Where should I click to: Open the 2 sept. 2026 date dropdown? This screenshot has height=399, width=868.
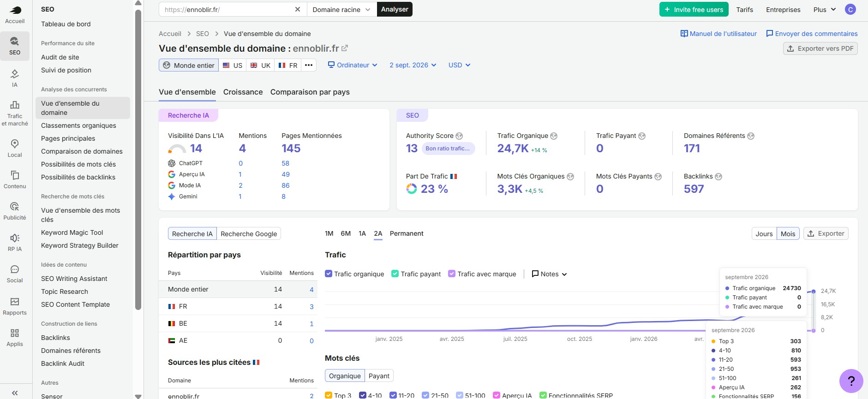point(413,65)
